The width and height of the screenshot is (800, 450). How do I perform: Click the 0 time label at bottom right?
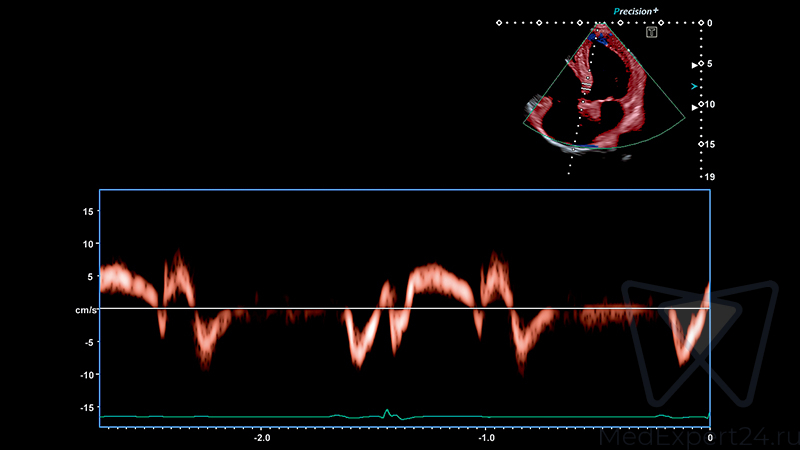pyautogui.click(x=709, y=438)
